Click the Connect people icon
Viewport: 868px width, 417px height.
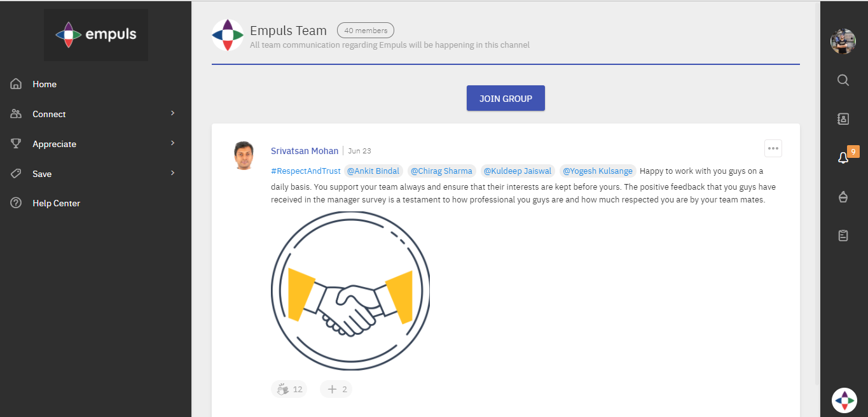coord(17,114)
